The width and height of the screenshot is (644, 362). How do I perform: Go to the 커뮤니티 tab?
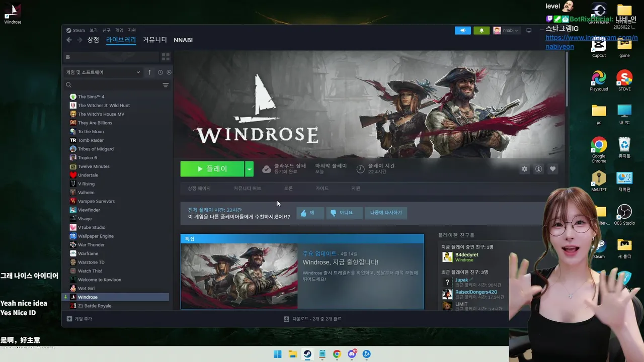coord(155,40)
